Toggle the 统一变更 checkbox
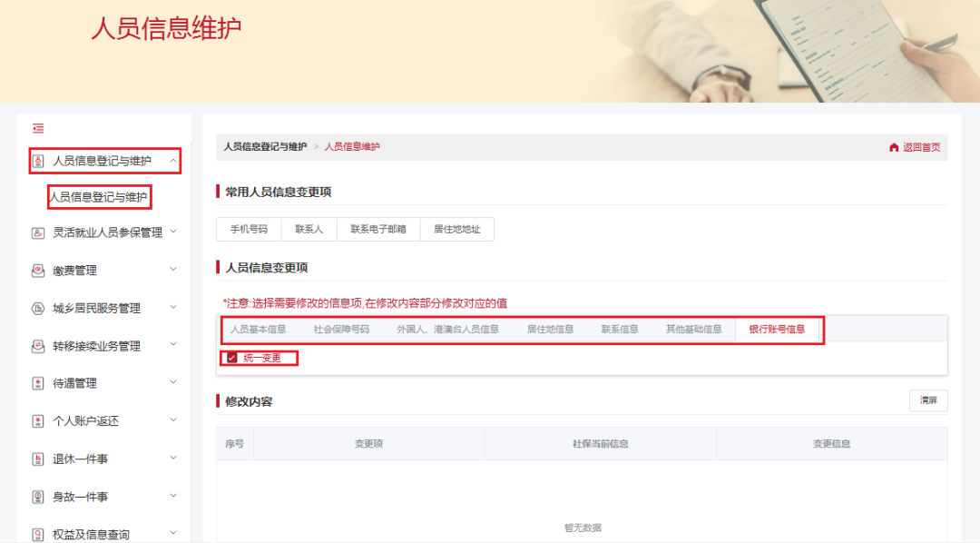Viewport: 980px width, 543px height. (x=232, y=358)
